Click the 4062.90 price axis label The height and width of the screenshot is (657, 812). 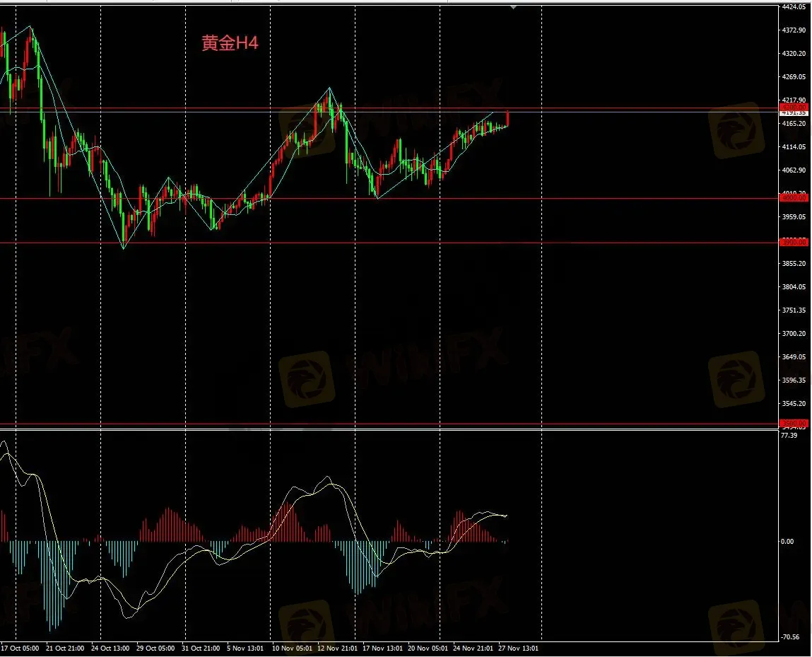point(794,170)
